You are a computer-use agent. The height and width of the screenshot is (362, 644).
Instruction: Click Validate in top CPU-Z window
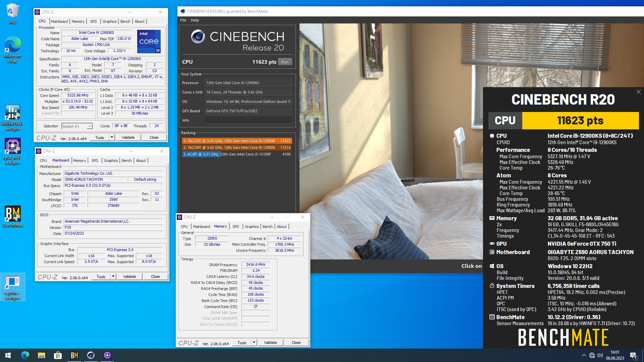(x=128, y=137)
